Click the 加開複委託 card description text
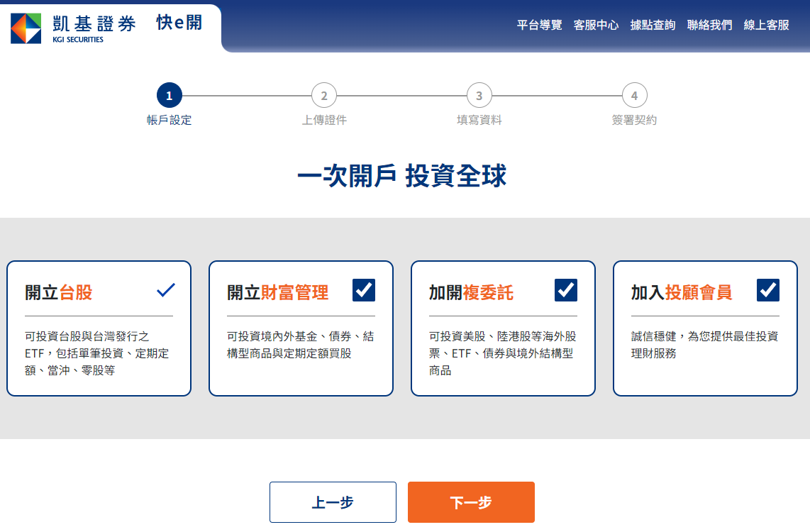The image size is (810, 532). point(502,353)
